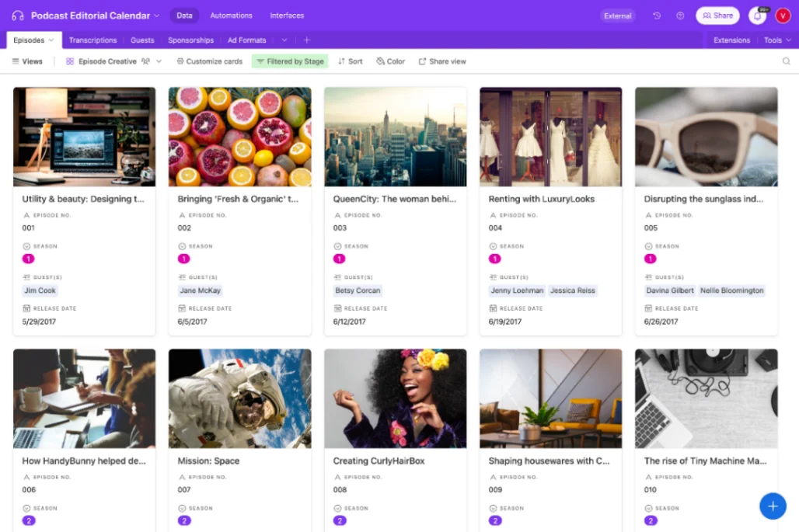Click the red V account avatar
This screenshot has height=532, width=799.
pos(783,15)
